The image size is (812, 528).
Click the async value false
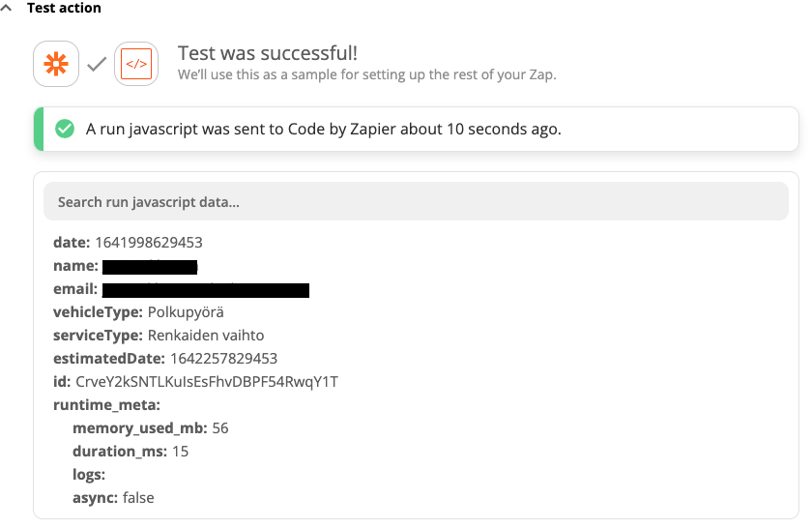pos(138,498)
